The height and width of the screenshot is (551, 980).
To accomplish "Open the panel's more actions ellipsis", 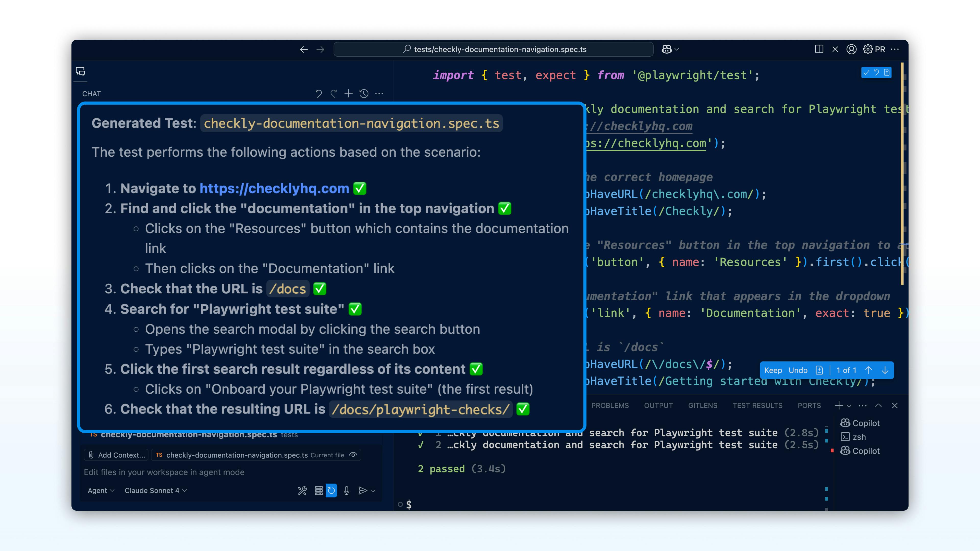I will pyautogui.click(x=863, y=406).
